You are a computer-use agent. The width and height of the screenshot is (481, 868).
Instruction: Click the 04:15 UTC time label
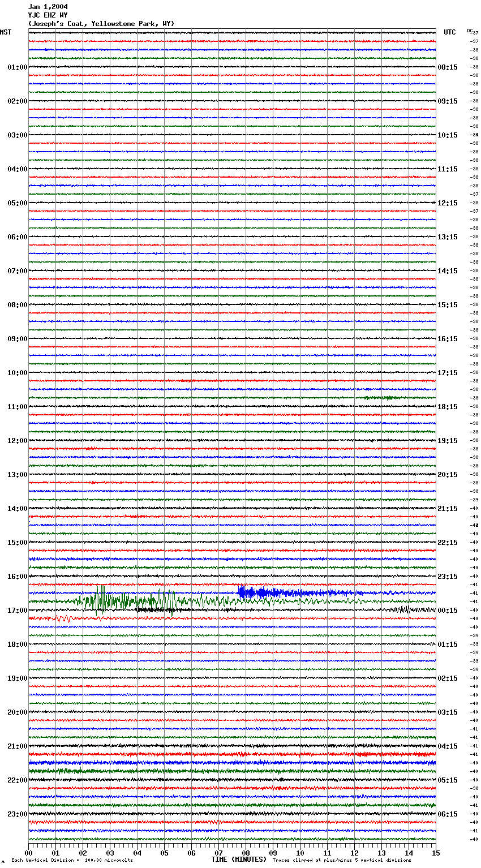click(448, 746)
